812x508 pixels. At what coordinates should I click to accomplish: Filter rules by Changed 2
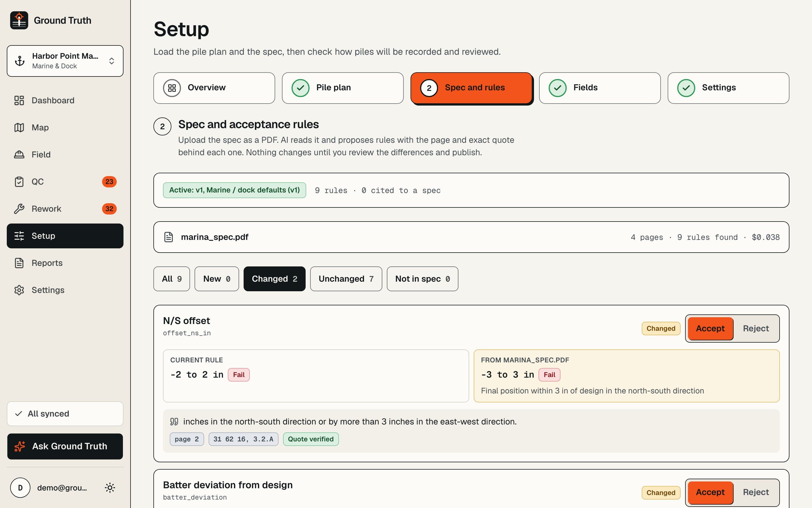click(x=274, y=279)
